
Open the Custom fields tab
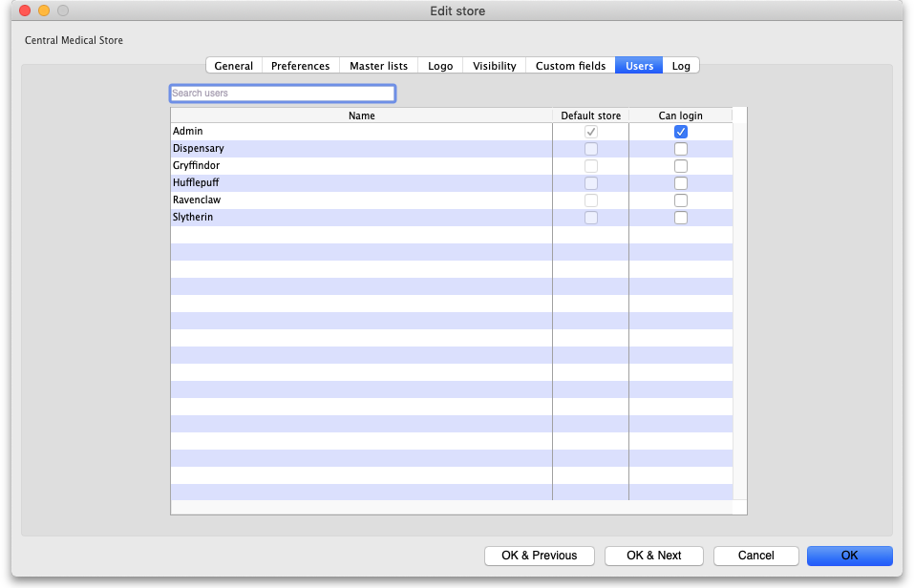coord(570,66)
